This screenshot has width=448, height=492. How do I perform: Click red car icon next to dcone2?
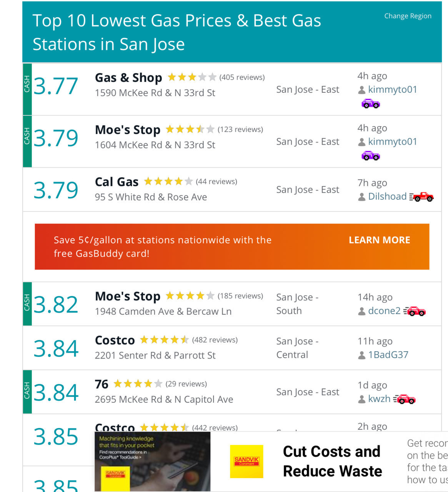coord(415,311)
